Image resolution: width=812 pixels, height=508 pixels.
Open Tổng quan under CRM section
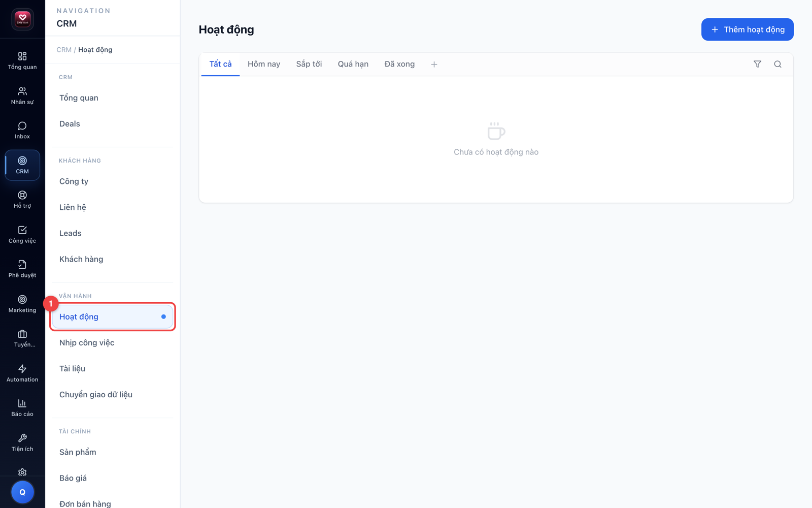point(113,98)
